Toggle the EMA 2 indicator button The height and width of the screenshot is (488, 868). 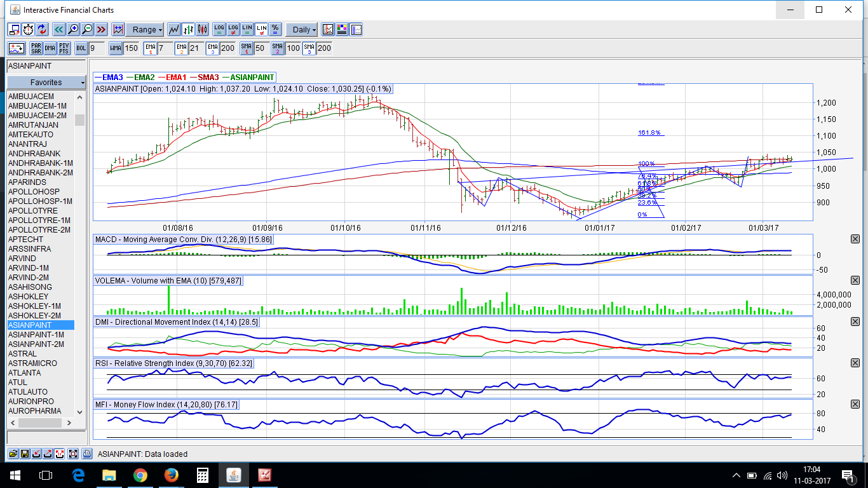tap(182, 48)
